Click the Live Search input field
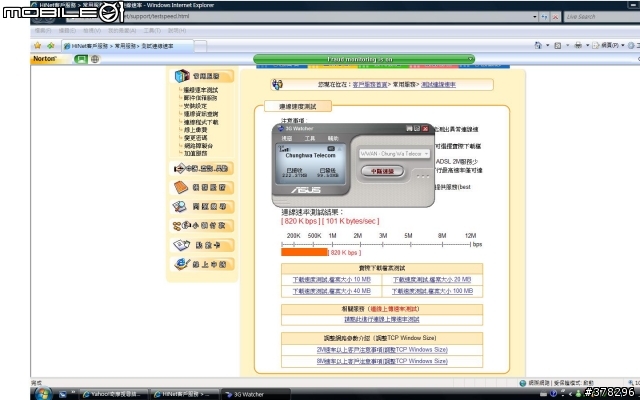This screenshot has width=640, height=400. tap(602, 17)
